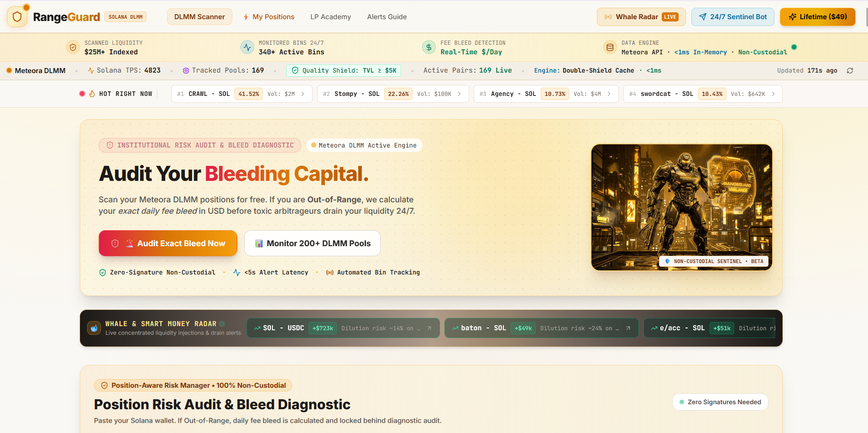Viewport: 868px width, 433px height.
Task: Click the Fee Bleed Detection dollar icon
Action: (429, 47)
